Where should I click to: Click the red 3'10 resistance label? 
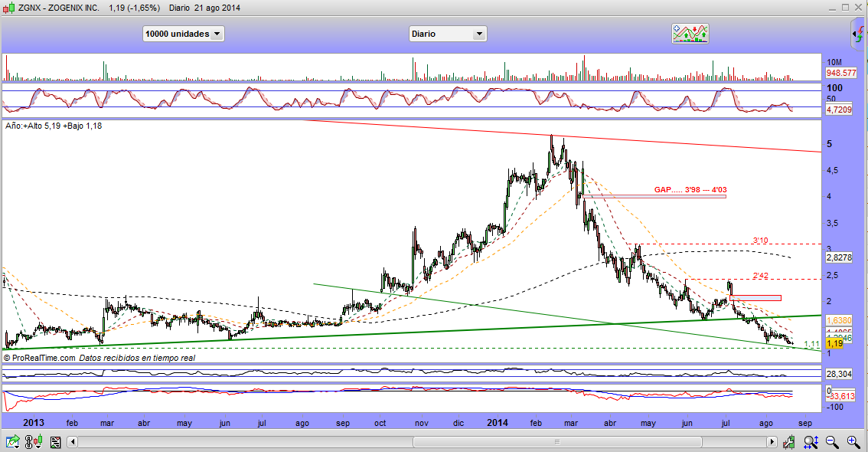point(760,241)
